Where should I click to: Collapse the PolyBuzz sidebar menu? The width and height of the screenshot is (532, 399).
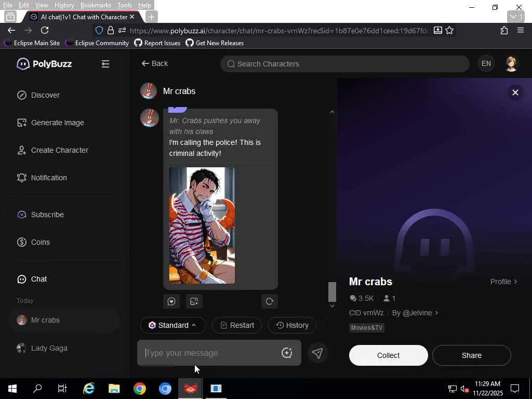(105, 64)
